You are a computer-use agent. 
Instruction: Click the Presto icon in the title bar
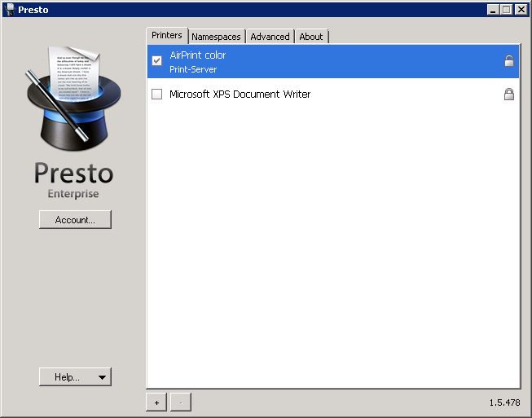pyautogui.click(x=10, y=10)
